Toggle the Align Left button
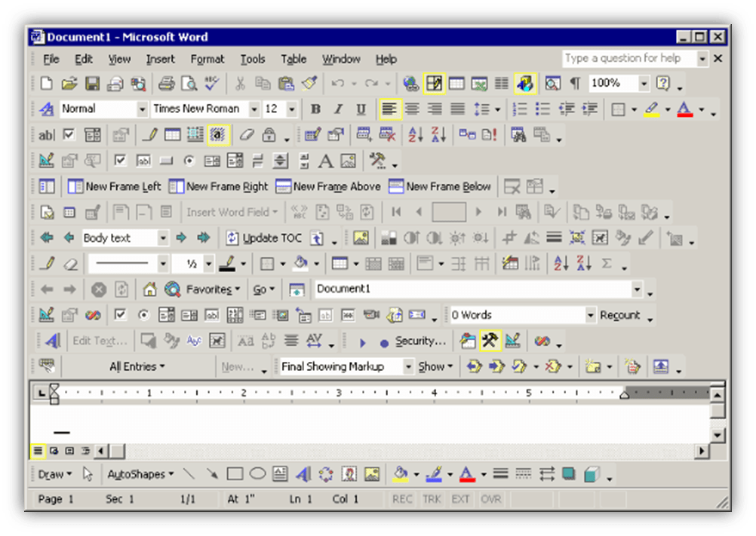Viewport: 756px width, 536px height. pos(389,109)
